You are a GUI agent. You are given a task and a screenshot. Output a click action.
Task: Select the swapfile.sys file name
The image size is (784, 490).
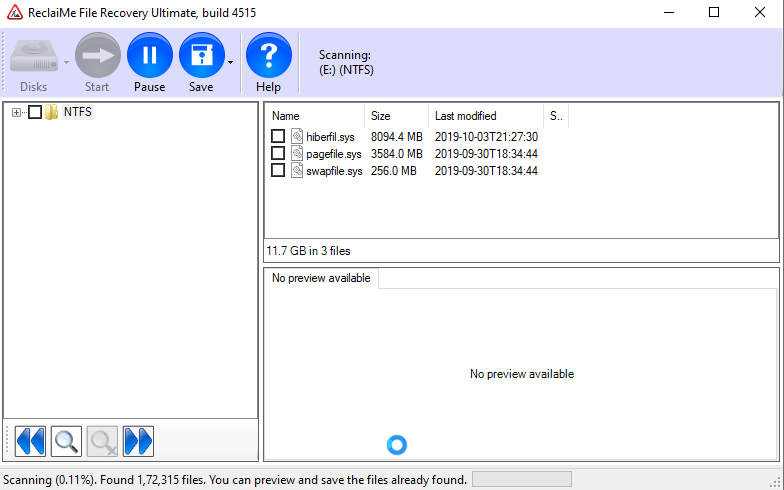click(334, 171)
